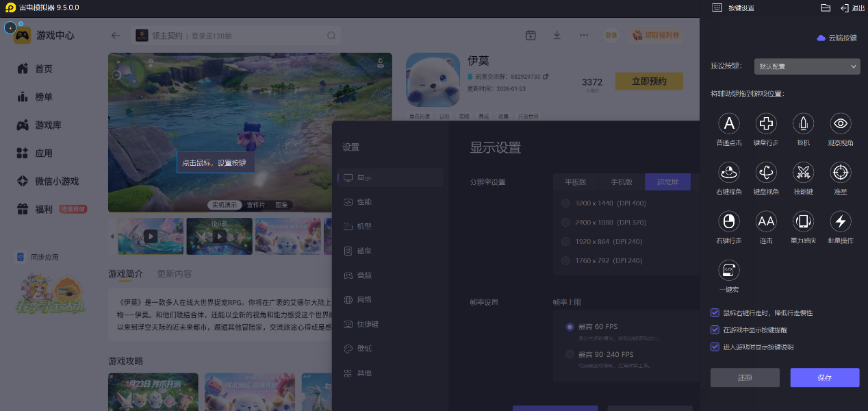Open 音频 audio settings section

point(391,275)
